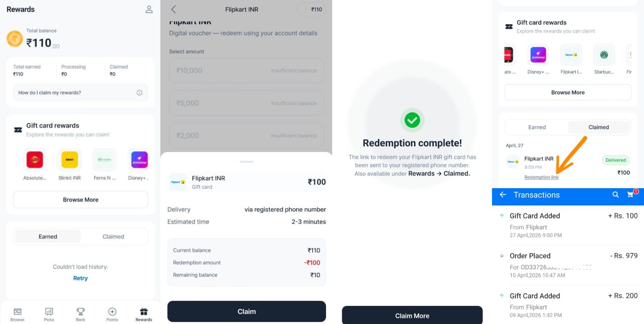Viewport: 644px width, 324px height.
Task: Select the Blinkit INR gift card
Action: (69, 160)
